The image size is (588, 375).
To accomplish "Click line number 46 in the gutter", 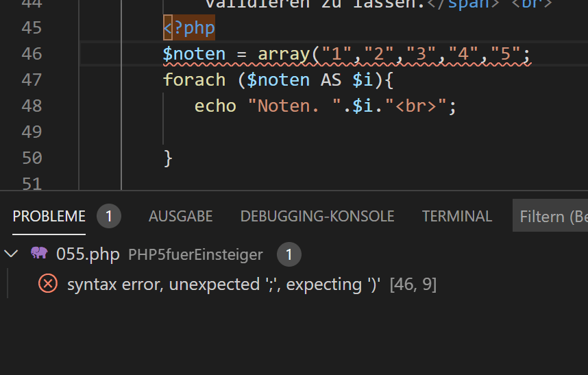I will [x=32, y=53].
